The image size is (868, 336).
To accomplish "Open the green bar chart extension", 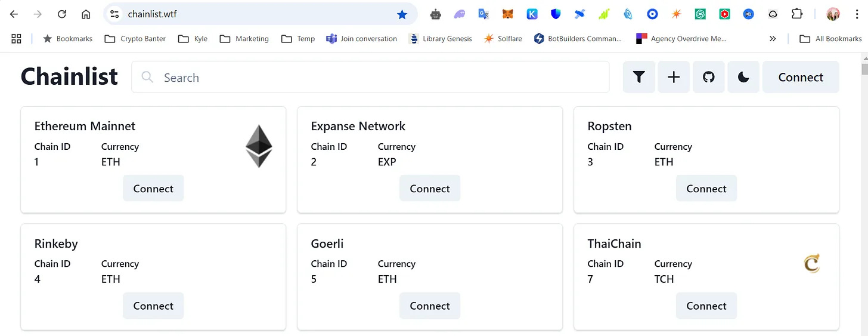I will click(x=604, y=14).
